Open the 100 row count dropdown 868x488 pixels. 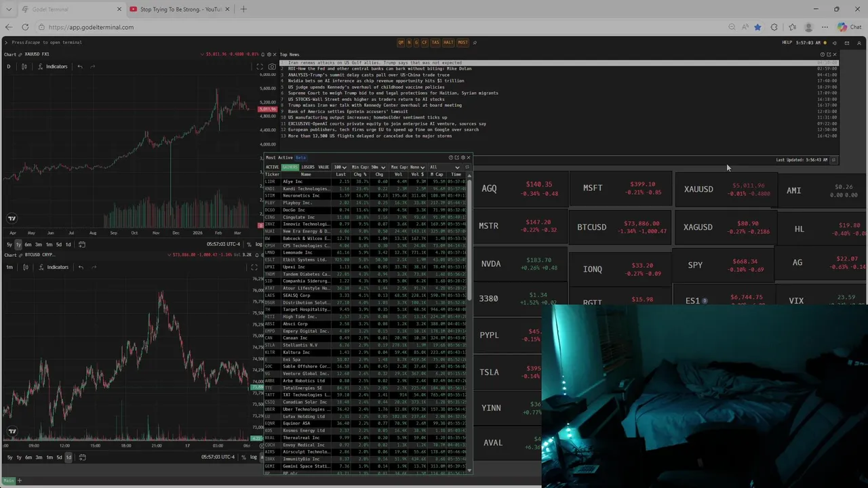[x=340, y=167]
